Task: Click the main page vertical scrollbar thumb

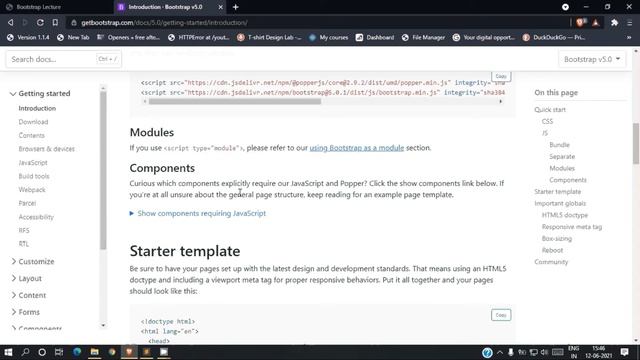Action: point(636,143)
